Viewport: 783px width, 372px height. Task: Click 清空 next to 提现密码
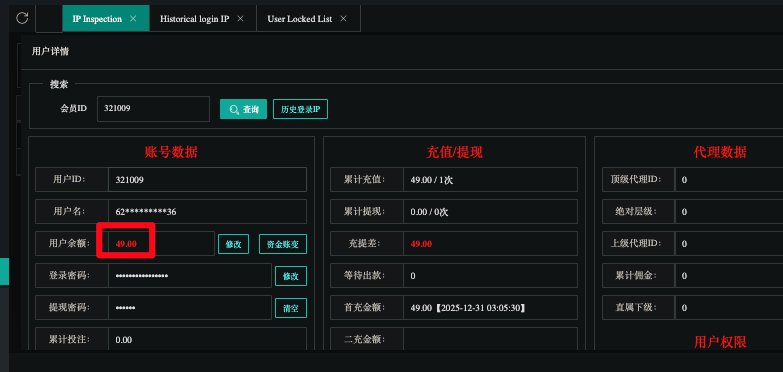click(x=291, y=308)
